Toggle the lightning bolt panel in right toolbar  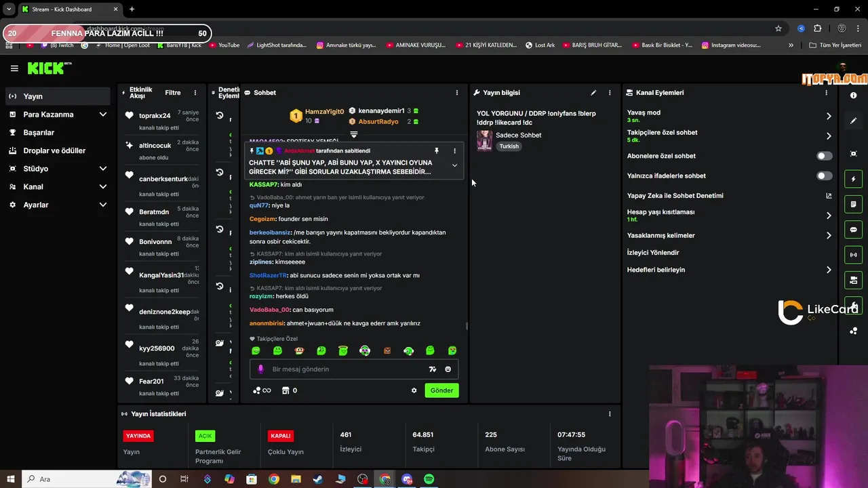coord(854,179)
